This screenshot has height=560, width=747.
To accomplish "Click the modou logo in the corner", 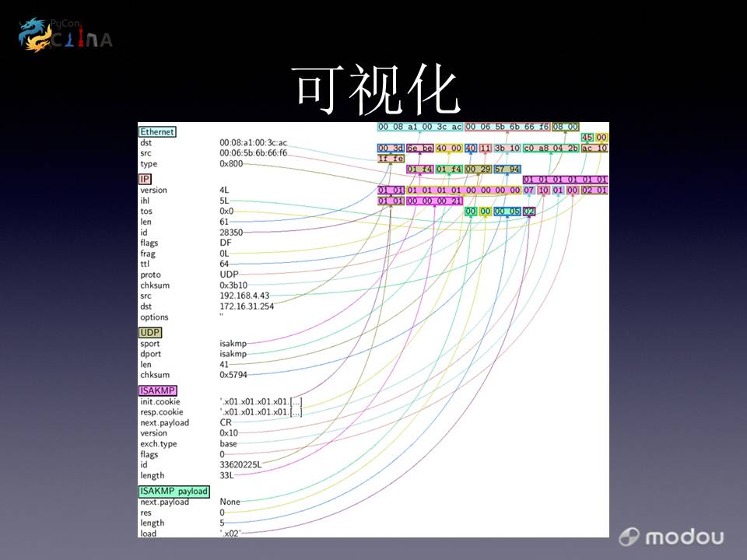I will (672, 537).
